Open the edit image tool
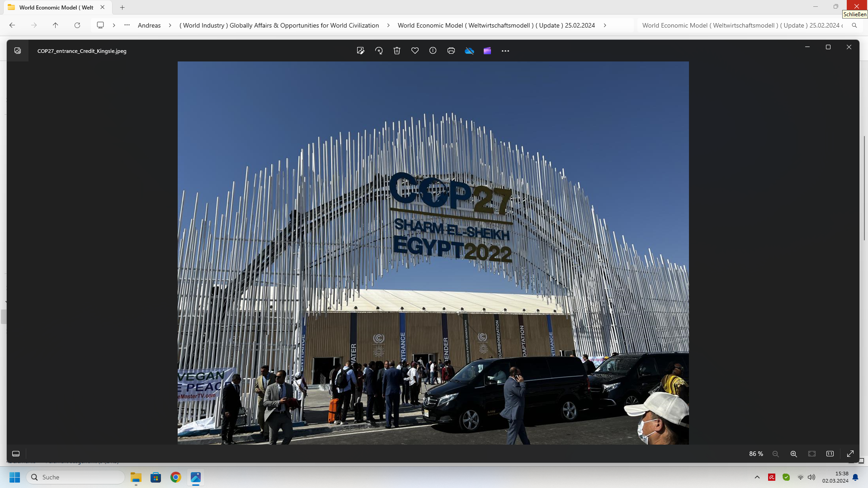The width and height of the screenshot is (868, 488). point(360,51)
